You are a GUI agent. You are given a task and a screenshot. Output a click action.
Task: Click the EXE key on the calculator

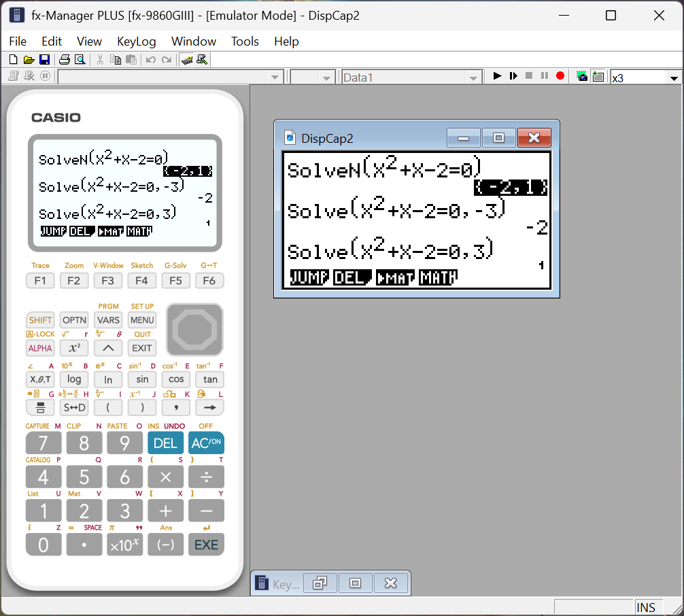pyautogui.click(x=206, y=545)
